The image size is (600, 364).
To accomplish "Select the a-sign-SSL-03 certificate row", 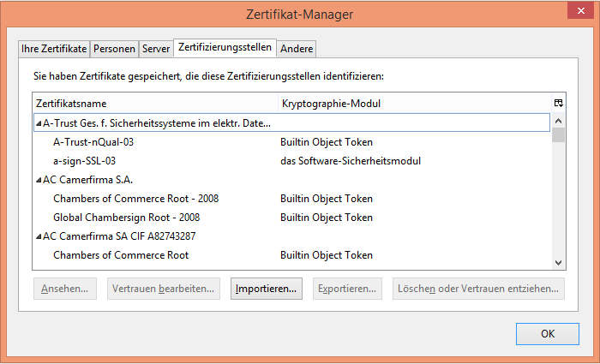I will point(84,161).
